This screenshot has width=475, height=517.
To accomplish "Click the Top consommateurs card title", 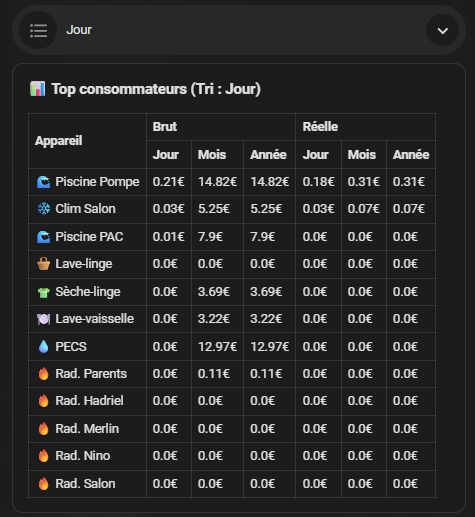I will pyautogui.click(x=156, y=89).
